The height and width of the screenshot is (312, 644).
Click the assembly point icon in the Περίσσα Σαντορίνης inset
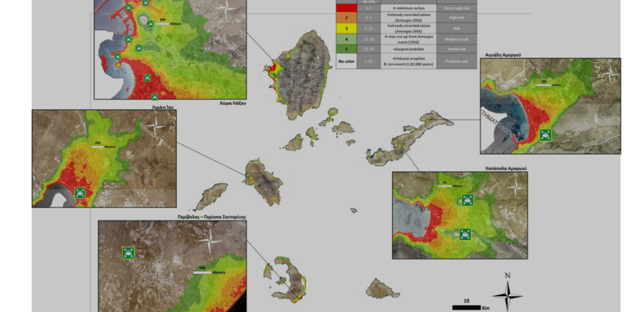128,253
